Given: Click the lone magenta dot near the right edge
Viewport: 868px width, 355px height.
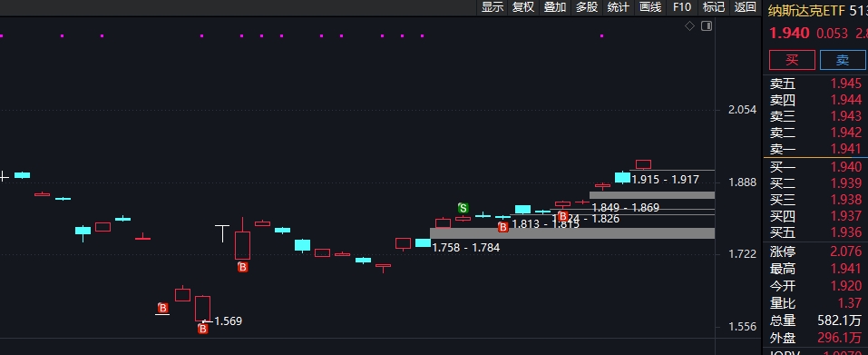Looking at the screenshot, I should pos(601,36).
